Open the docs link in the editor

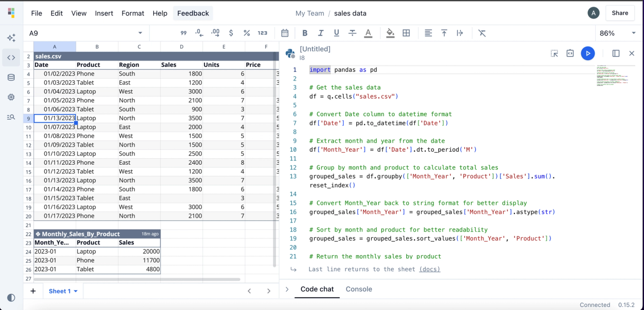click(x=429, y=269)
